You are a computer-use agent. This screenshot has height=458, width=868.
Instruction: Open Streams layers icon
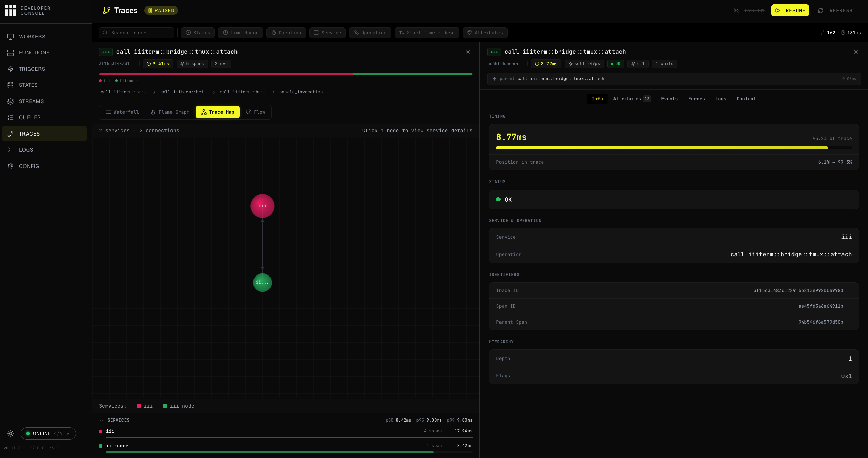(11, 101)
